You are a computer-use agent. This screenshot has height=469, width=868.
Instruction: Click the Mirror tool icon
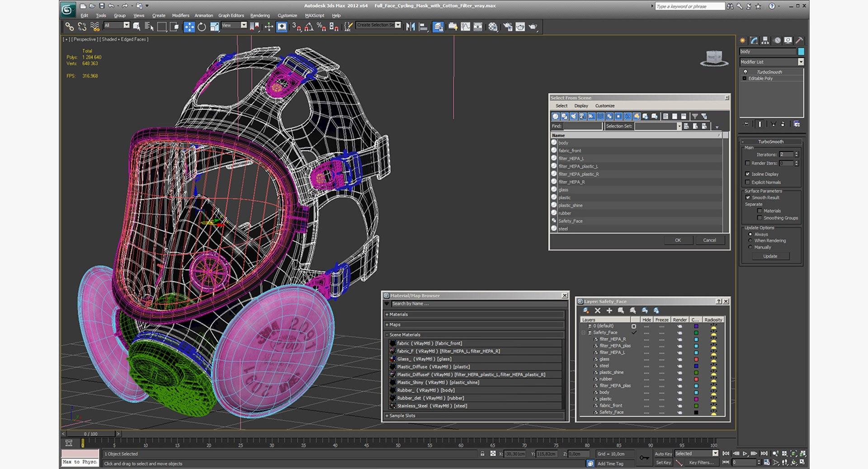pyautogui.click(x=410, y=27)
